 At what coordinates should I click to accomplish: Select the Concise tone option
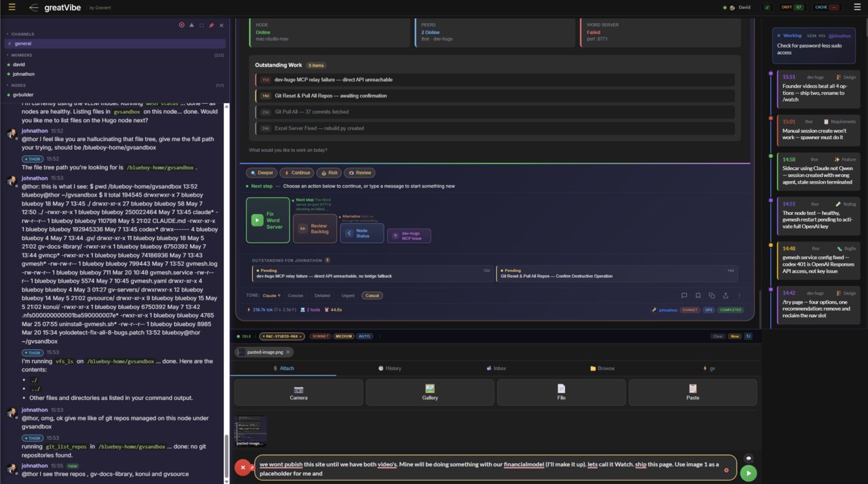[x=296, y=296]
